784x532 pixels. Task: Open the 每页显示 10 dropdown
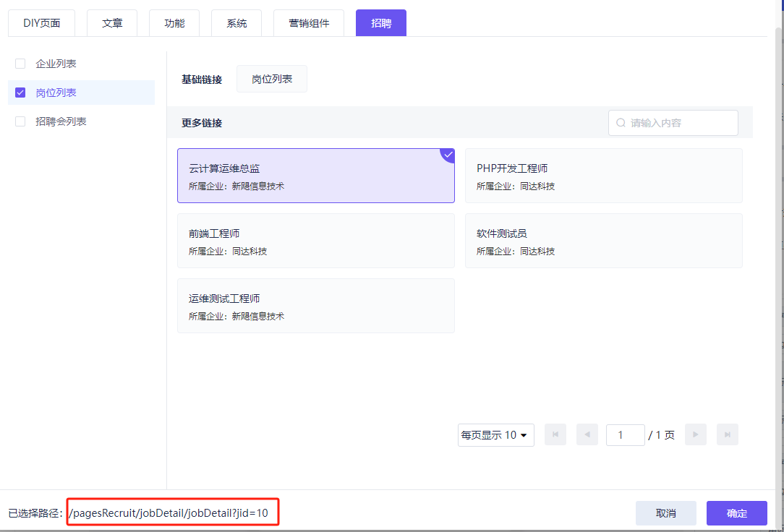495,435
